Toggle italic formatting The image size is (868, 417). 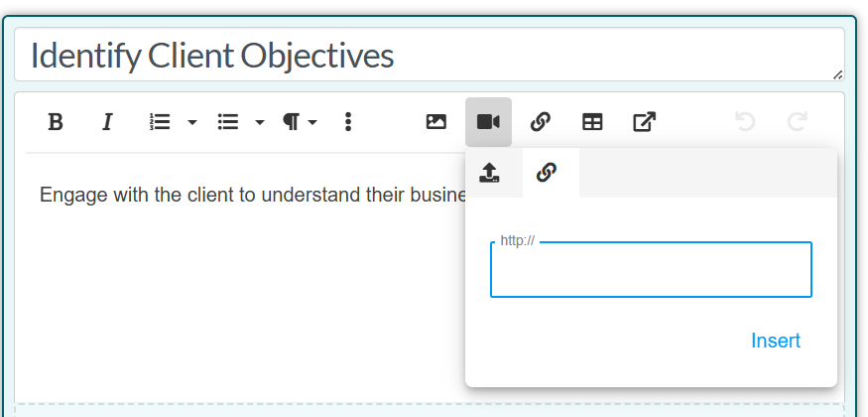click(x=108, y=122)
